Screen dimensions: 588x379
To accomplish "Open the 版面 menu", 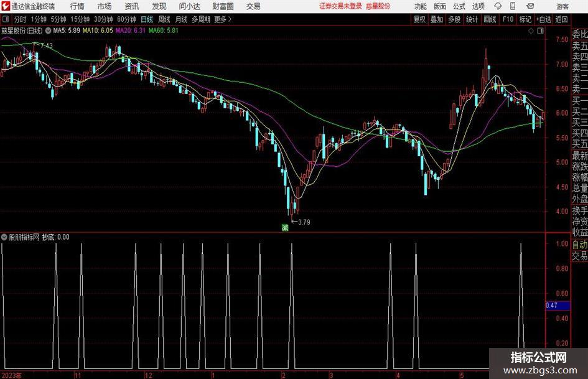I will point(439,6).
